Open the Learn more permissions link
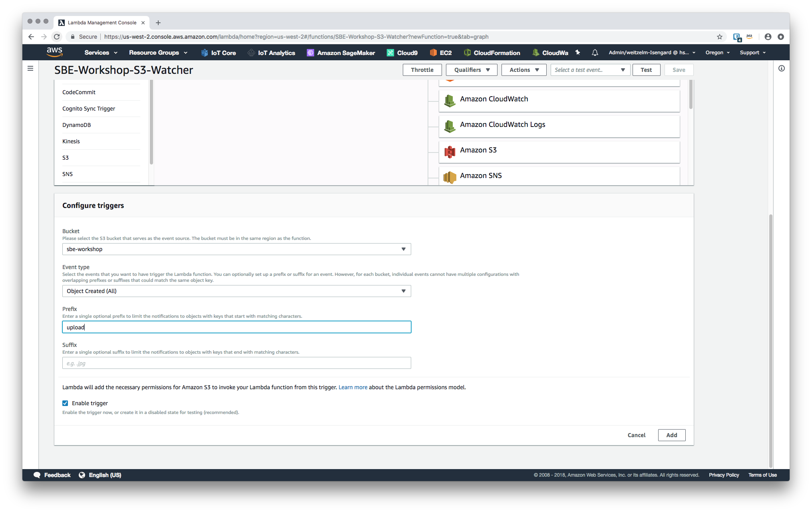The image size is (812, 513). click(353, 387)
